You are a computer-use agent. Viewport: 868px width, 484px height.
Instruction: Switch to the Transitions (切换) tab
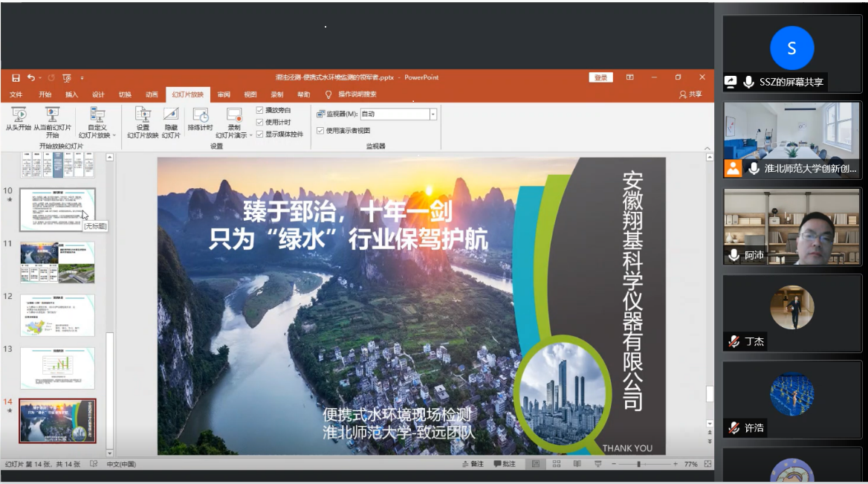(125, 94)
